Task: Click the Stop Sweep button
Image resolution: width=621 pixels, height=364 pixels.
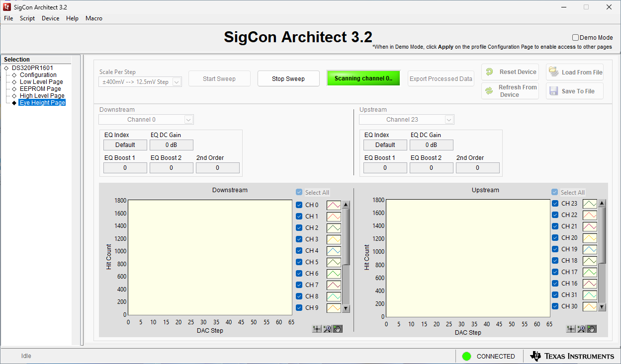Action: point(288,78)
